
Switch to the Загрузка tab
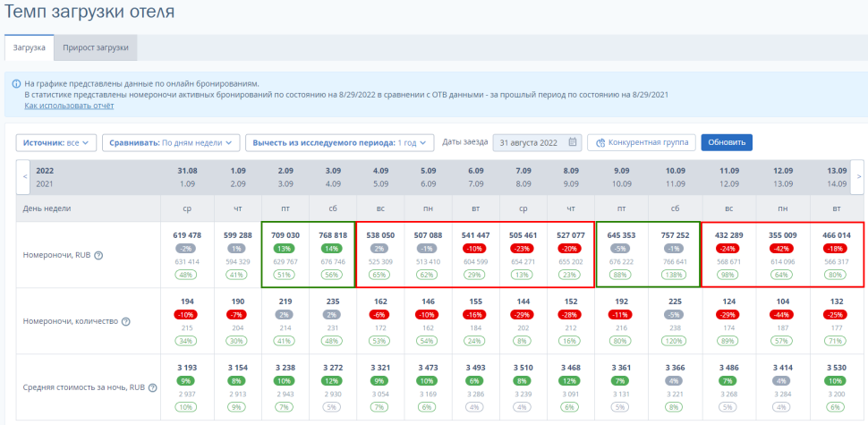[29, 47]
